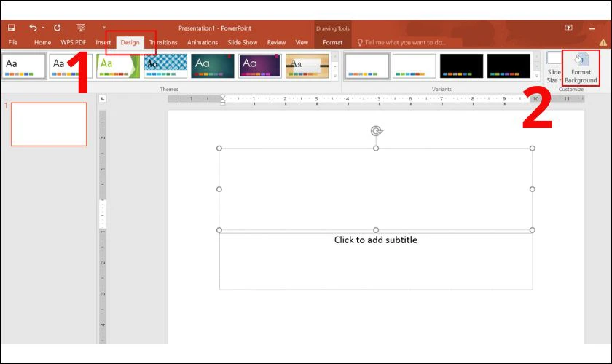Switch to the Design tab
This screenshot has width=612, height=364.
[x=130, y=43]
